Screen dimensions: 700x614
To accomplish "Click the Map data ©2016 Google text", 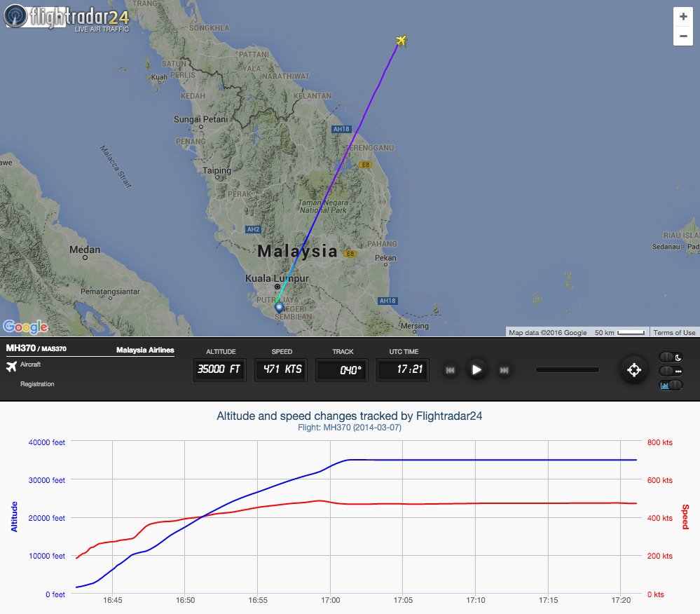I will point(547,333).
